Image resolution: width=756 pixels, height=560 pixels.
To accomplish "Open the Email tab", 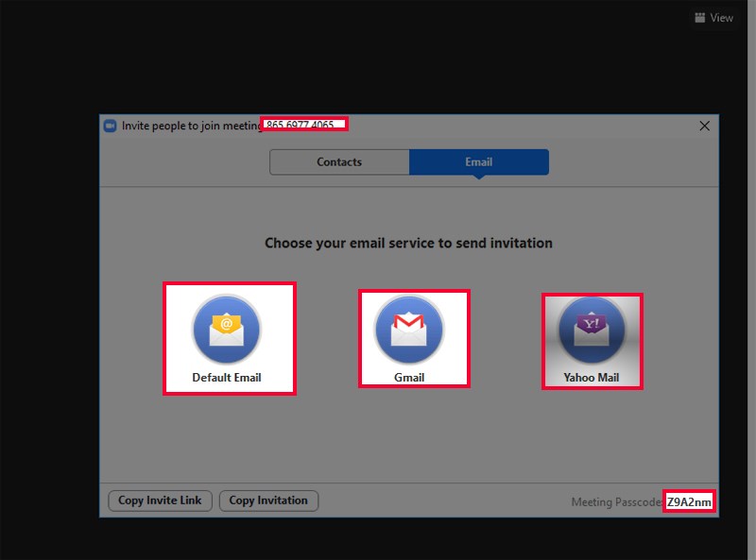I will 478,162.
